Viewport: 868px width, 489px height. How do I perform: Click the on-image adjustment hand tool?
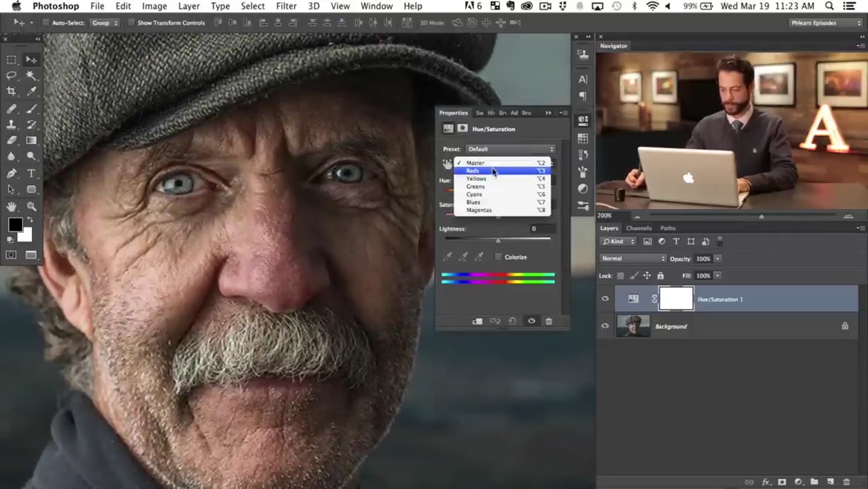pyautogui.click(x=447, y=164)
